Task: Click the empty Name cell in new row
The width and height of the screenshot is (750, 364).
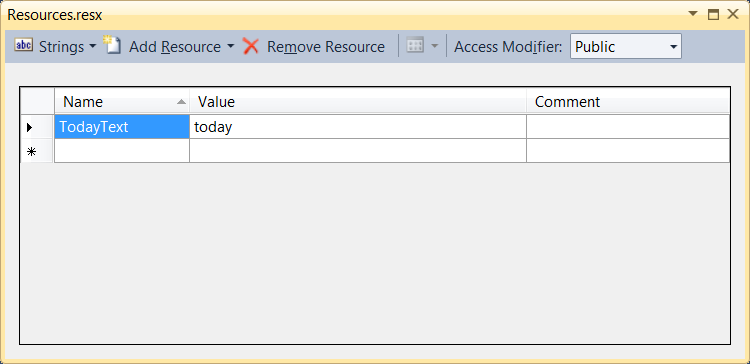Action: tap(122, 151)
